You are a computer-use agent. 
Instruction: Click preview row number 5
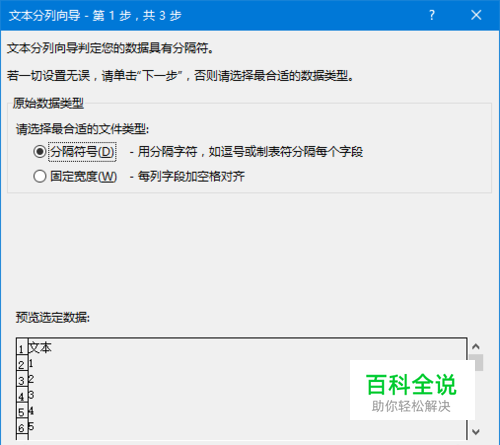click(x=21, y=412)
